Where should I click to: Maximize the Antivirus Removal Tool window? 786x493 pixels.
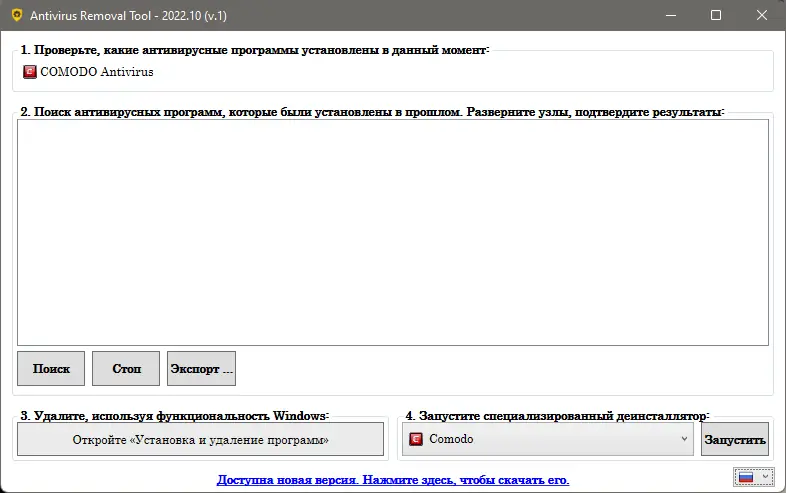(716, 16)
